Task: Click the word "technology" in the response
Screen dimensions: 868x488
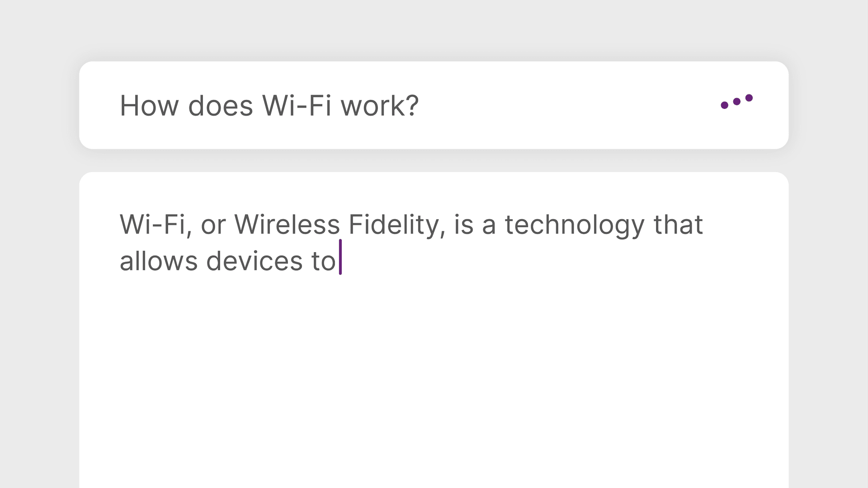Action: click(x=574, y=225)
